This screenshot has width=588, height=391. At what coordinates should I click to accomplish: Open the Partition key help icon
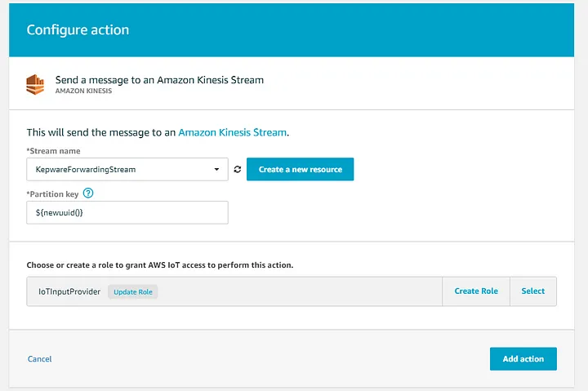click(x=88, y=193)
